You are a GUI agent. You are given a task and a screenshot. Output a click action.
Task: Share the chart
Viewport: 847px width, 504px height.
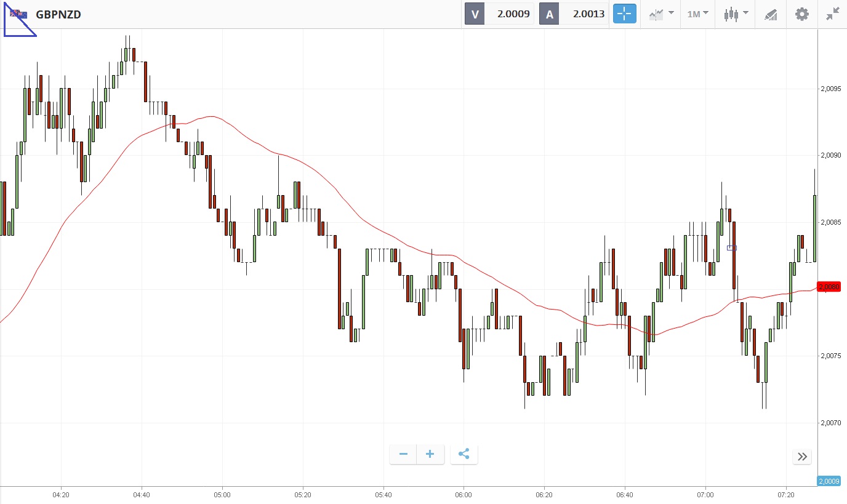click(x=464, y=455)
